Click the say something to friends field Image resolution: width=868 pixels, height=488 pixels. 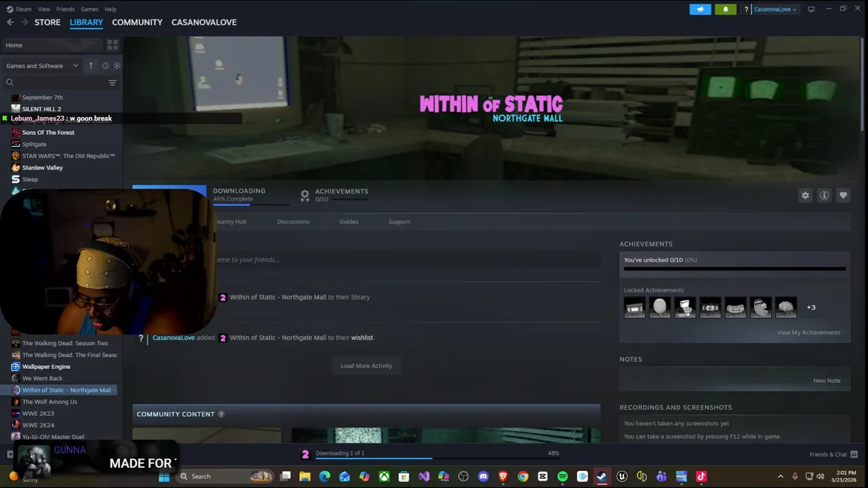[407, 260]
